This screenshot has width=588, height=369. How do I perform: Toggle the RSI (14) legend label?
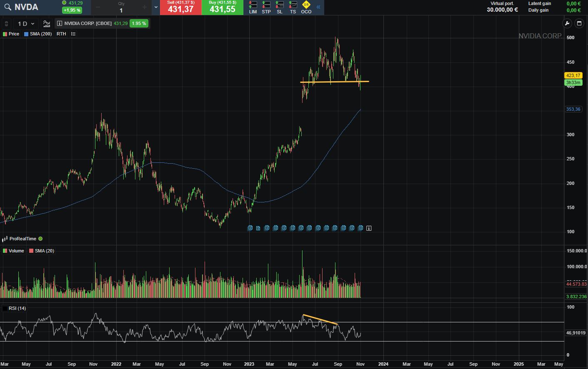(17, 308)
